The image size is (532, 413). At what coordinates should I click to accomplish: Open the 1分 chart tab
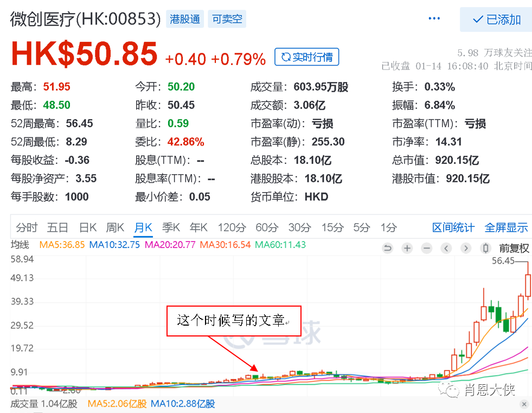[388, 227]
